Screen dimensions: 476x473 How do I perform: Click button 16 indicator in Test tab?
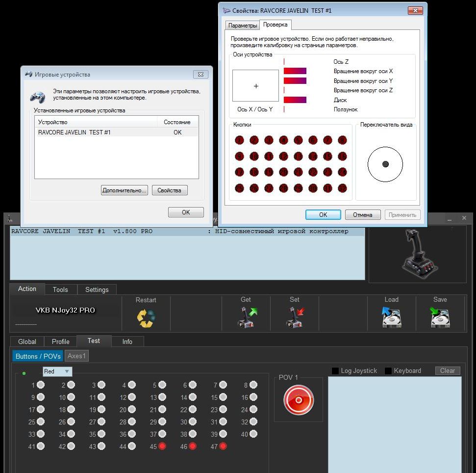tap(253, 397)
